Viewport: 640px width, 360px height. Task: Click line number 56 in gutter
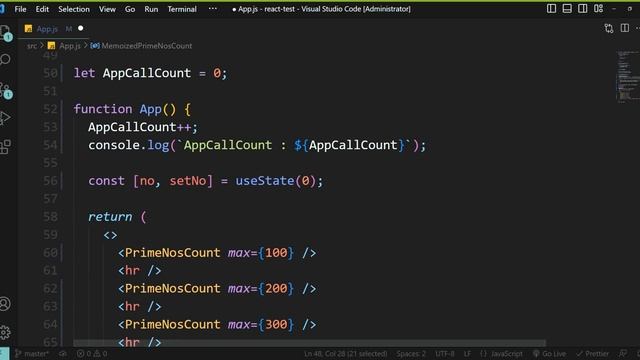click(50, 181)
